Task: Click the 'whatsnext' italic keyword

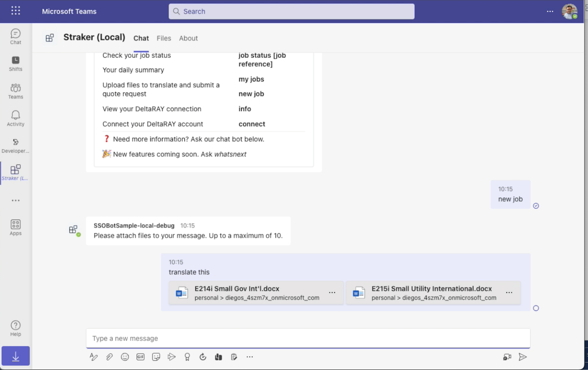Action: [230, 155]
